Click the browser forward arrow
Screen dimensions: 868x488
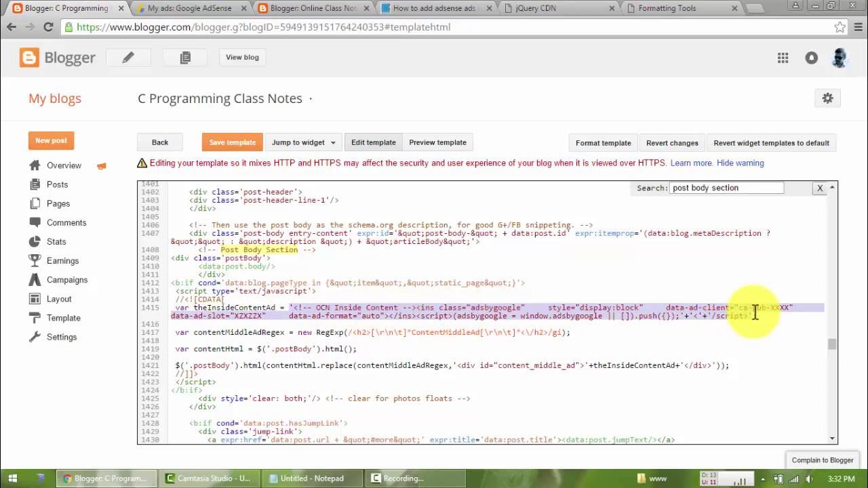coord(30,27)
